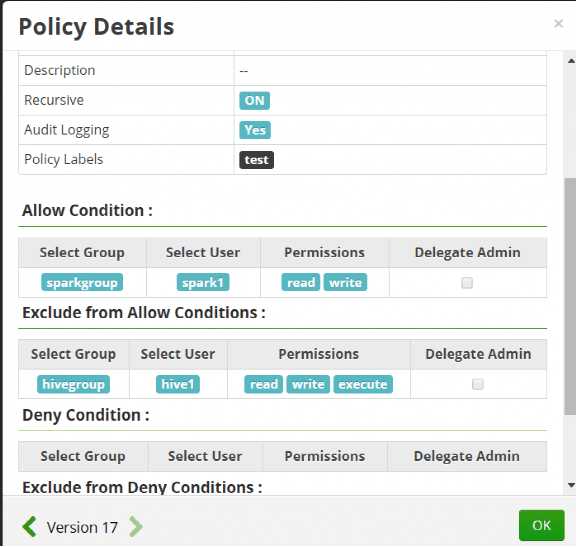Click the Version 17 label
Viewport: 577px width, 547px height.
(82, 527)
